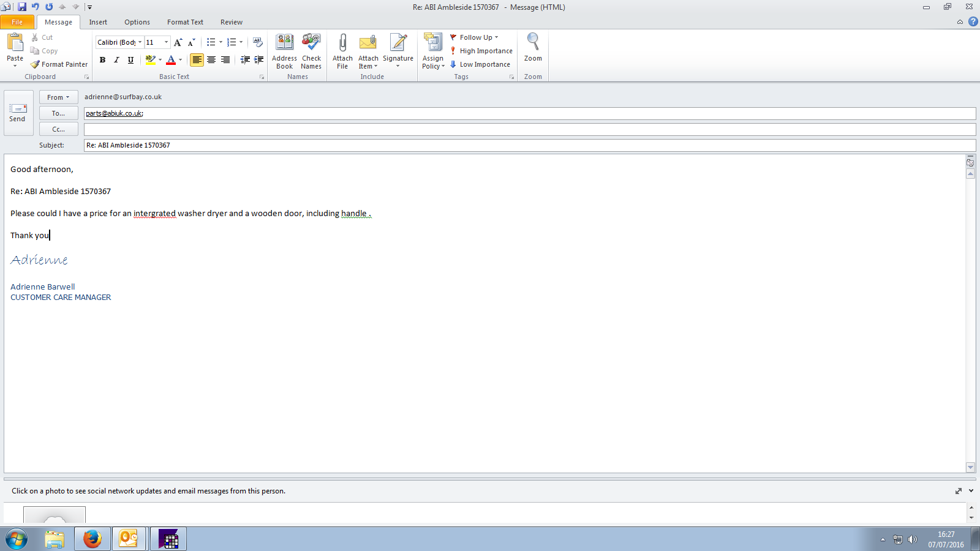
Task: Copy the selection to clipboard
Action: (x=44, y=51)
